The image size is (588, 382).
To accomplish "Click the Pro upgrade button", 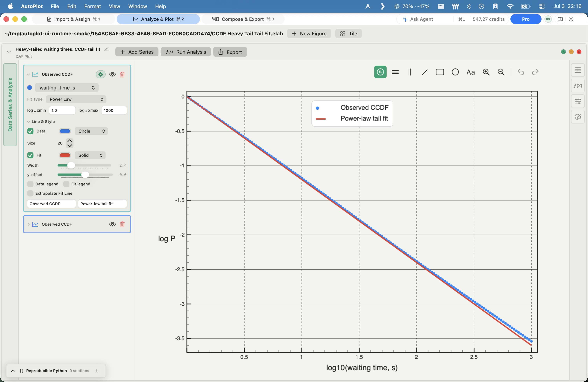I will pos(526,19).
